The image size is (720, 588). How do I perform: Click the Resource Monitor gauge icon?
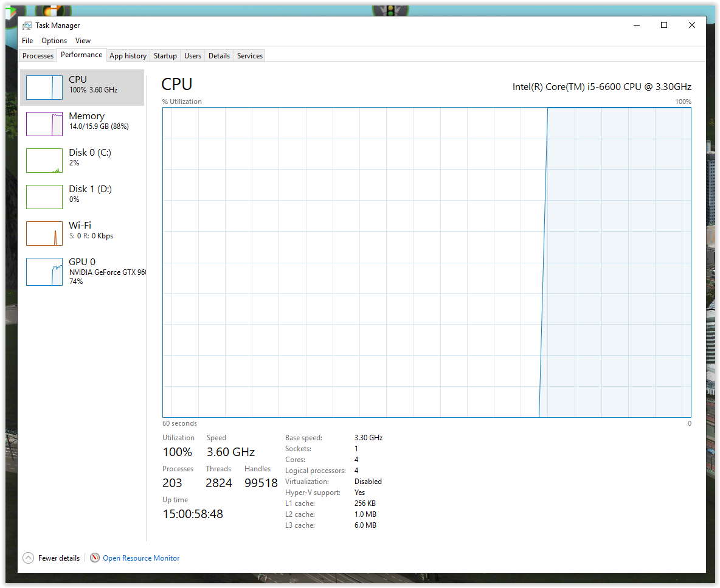pyautogui.click(x=95, y=558)
